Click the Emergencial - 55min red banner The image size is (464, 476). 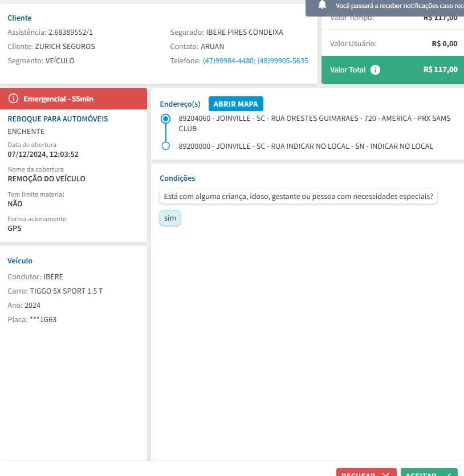pos(74,99)
